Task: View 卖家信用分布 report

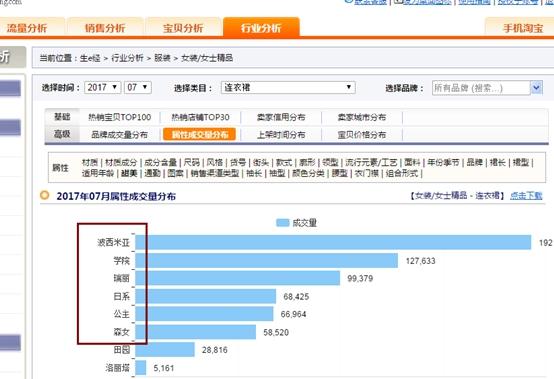Action: pos(281,117)
